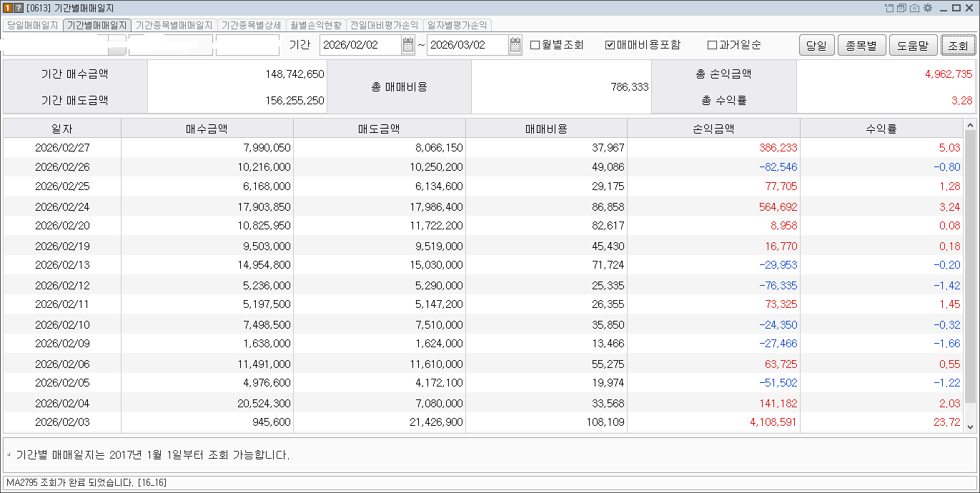
Task: Click the detach window icon in titlebar
Action: click(x=889, y=7)
